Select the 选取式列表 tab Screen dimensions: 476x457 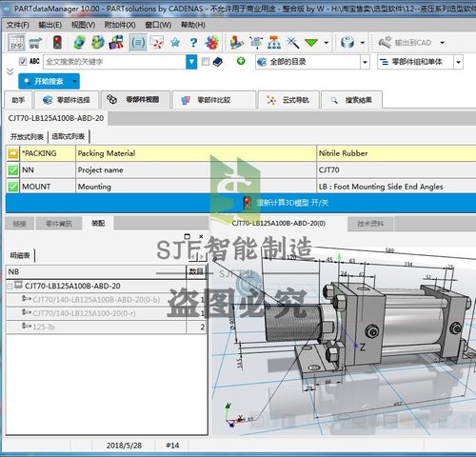[x=69, y=137]
